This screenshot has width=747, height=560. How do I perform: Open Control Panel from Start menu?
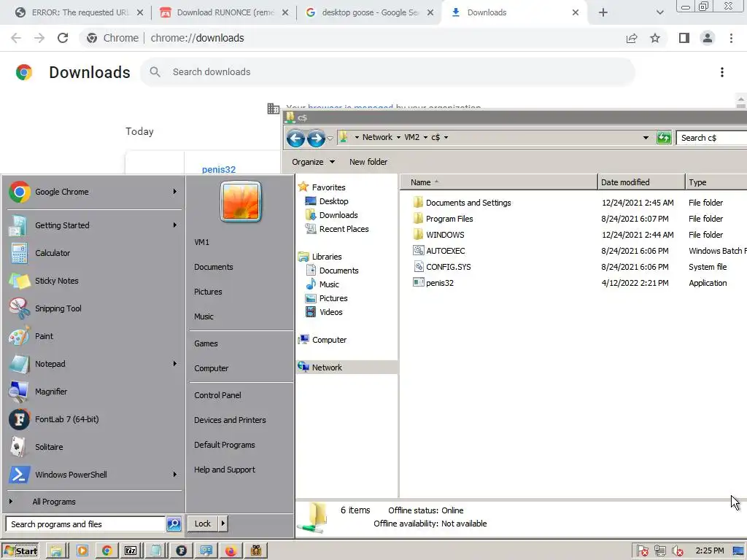pyautogui.click(x=217, y=395)
